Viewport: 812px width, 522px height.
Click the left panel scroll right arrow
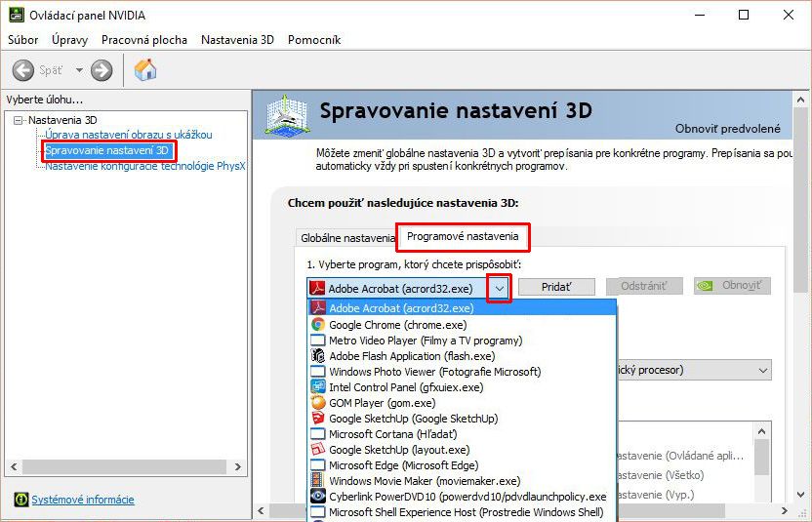coord(238,466)
